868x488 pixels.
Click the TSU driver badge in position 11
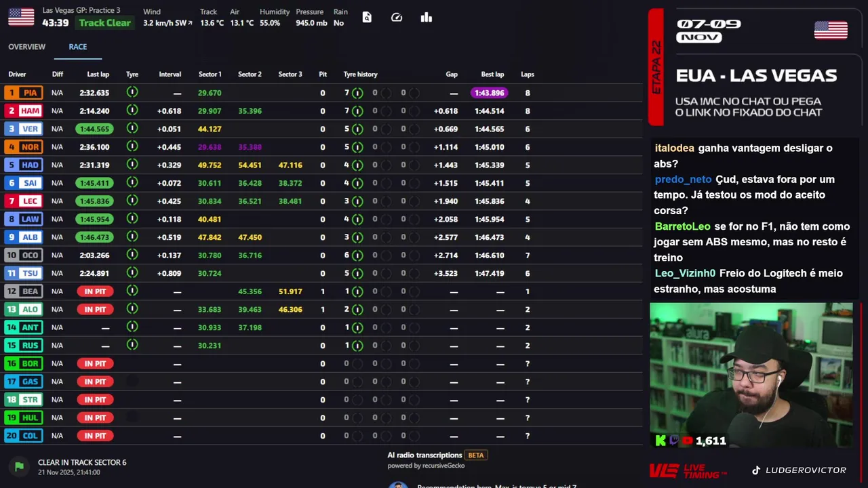pos(24,273)
